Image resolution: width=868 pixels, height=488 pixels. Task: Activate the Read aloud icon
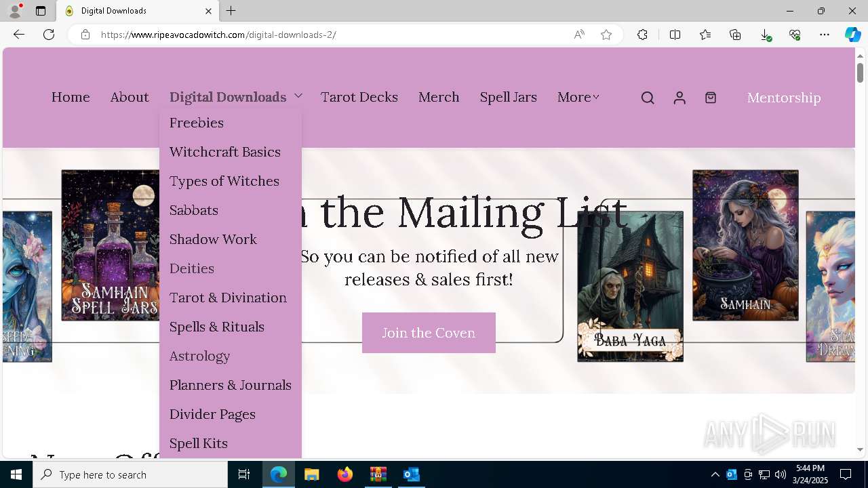point(579,35)
